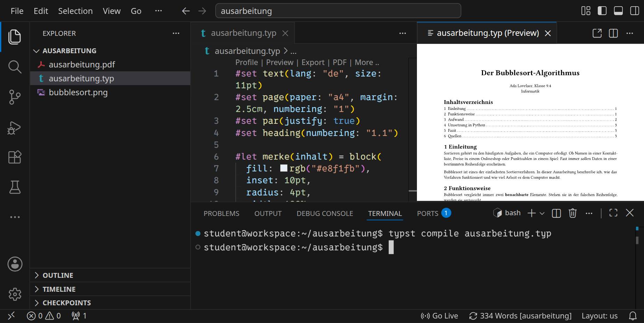Screen dimensions: 644x323
Task: Click the Profile code lens link
Action: click(247, 63)
